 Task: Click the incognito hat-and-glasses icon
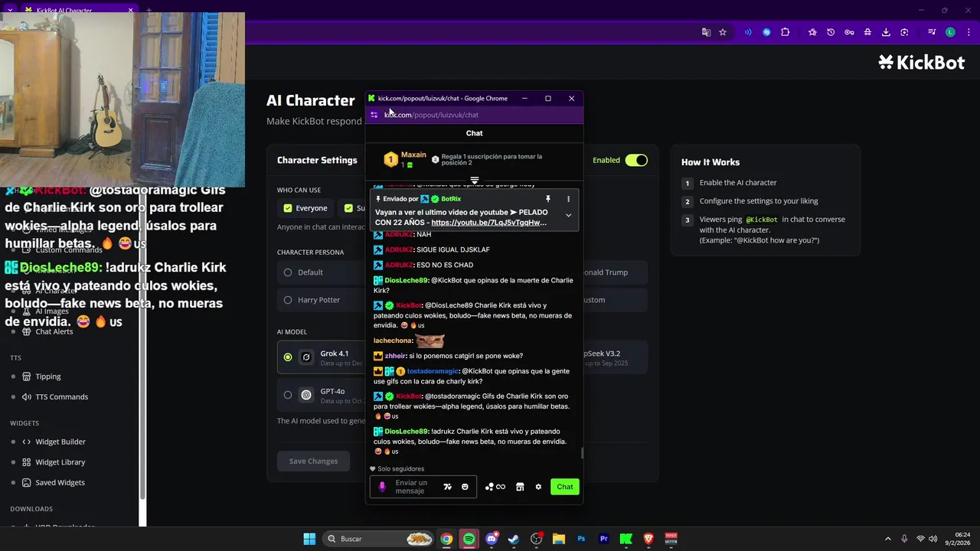coord(867,32)
